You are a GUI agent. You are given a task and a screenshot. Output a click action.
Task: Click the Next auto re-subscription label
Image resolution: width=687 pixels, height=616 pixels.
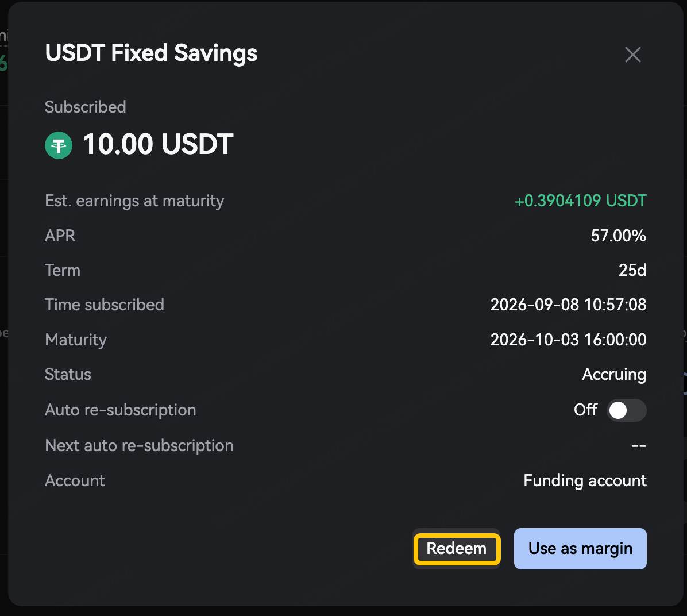pyautogui.click(x=140, y=446)
